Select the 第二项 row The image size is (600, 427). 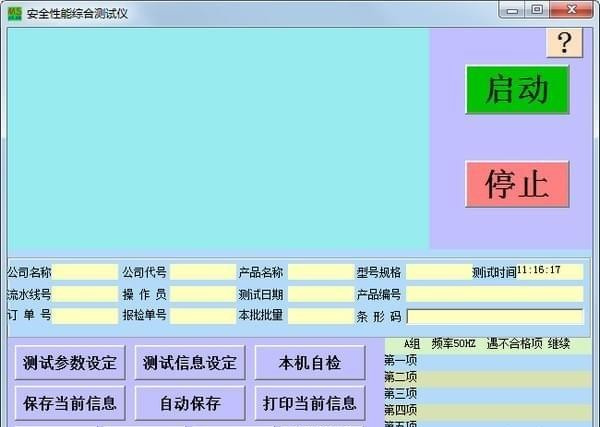488,378
